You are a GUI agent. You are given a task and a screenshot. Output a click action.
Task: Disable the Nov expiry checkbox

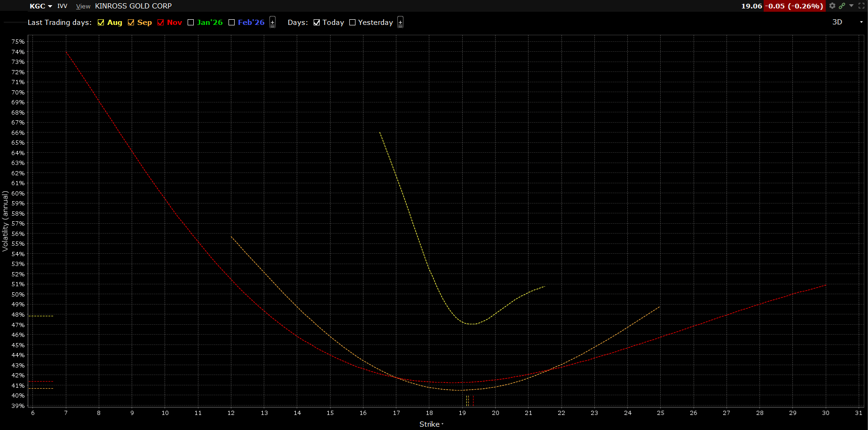click(161, 23)
